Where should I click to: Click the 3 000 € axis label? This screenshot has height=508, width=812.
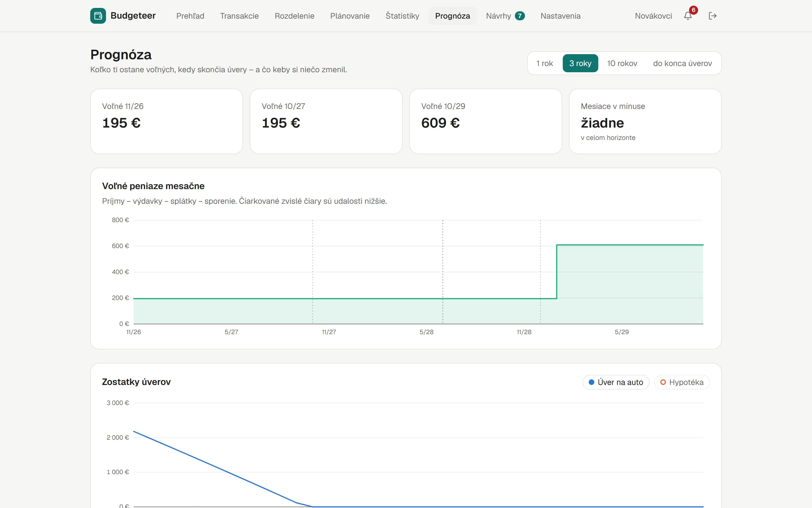[x=118, y=403]
